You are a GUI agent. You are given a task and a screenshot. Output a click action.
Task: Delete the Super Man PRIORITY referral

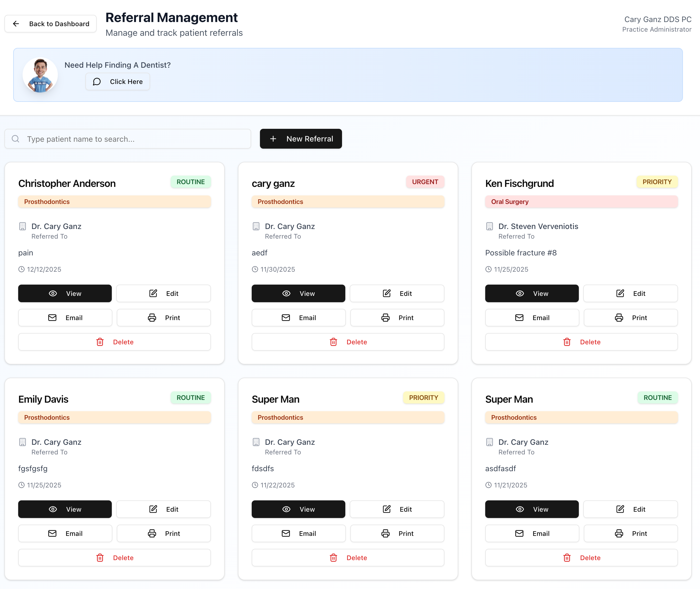348,558
